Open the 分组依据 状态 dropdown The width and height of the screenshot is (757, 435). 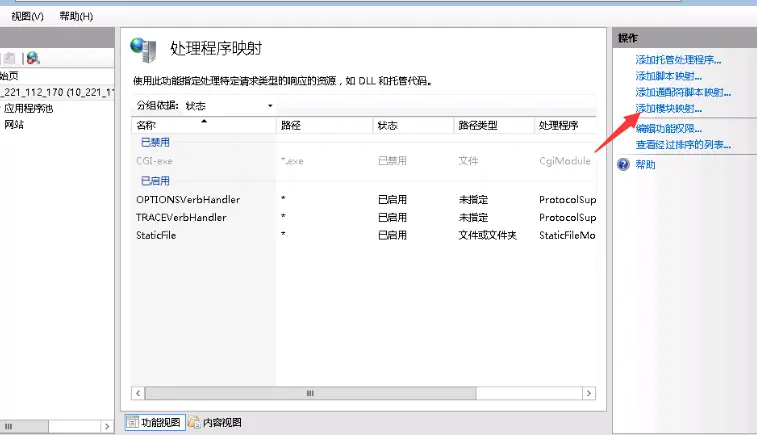[229, 106]
